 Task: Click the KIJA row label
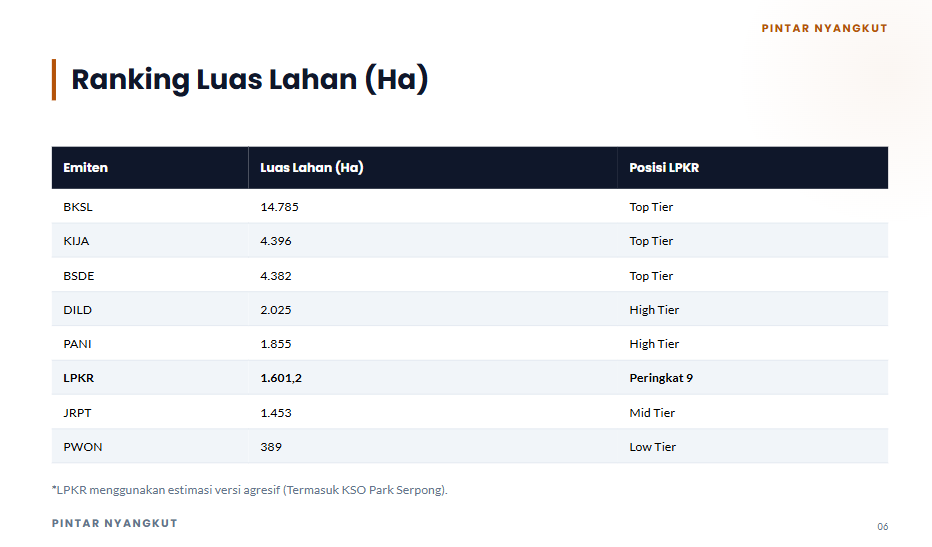76,241
